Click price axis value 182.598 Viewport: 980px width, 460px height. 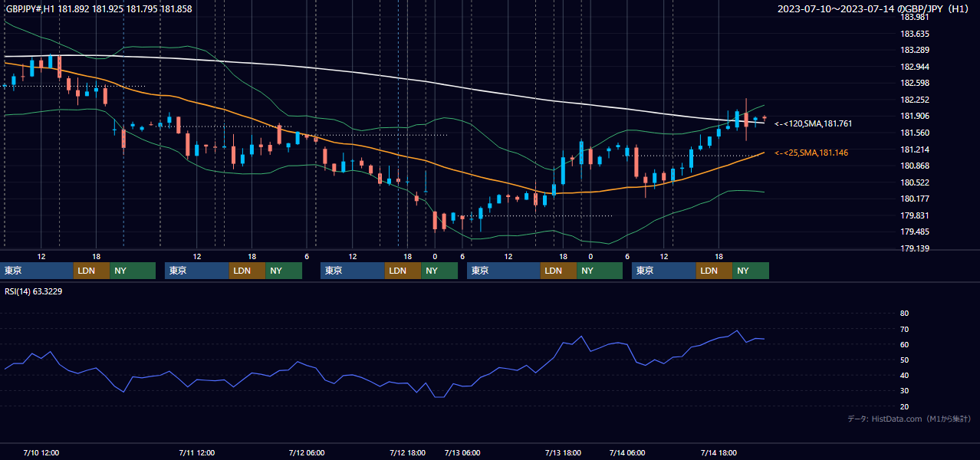pos(914,83)
